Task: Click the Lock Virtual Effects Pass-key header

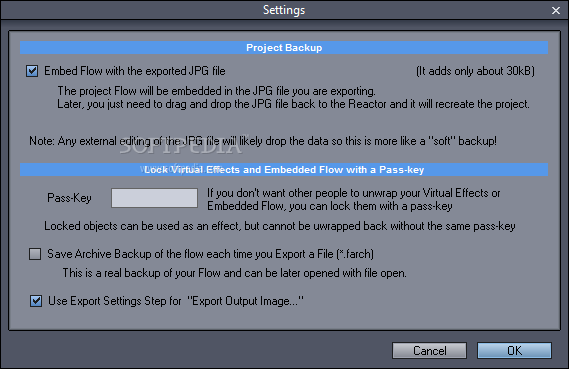Action: tap(284, 169)
